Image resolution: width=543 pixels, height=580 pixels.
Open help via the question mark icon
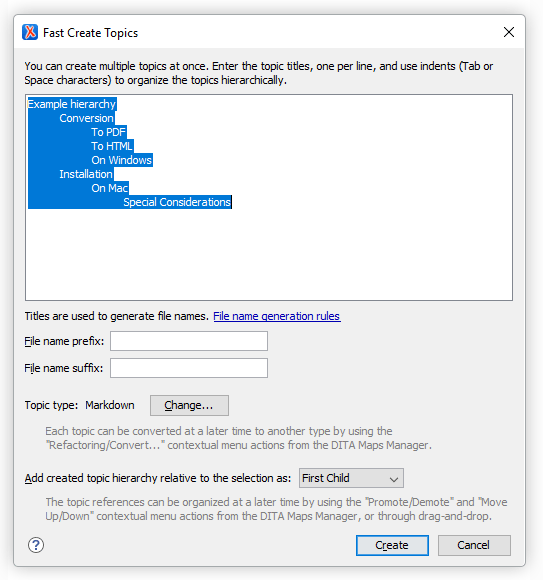click(36, 545)
